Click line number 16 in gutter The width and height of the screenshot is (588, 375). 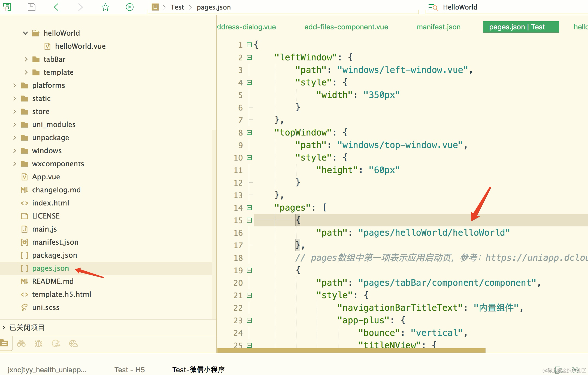(x=238, y=233)
